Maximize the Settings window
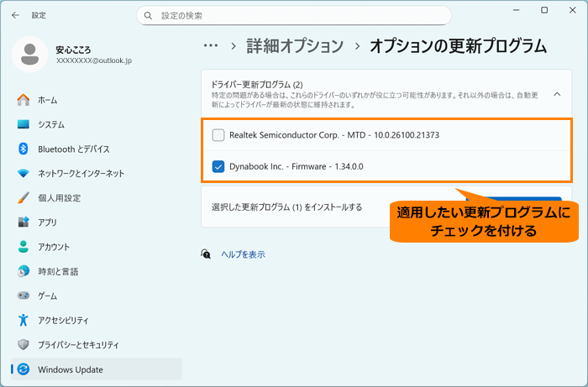This screenshot has height=387, width=588. pyautogui.click(x=544, y=10)
